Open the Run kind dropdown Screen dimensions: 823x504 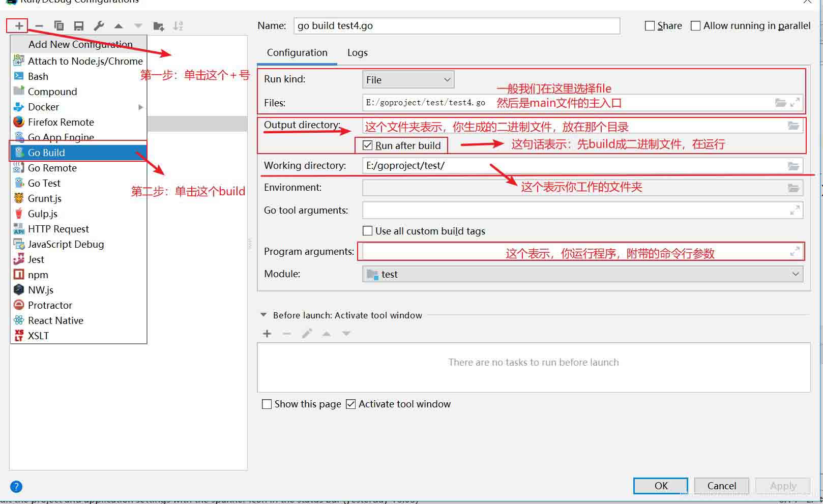408,80
